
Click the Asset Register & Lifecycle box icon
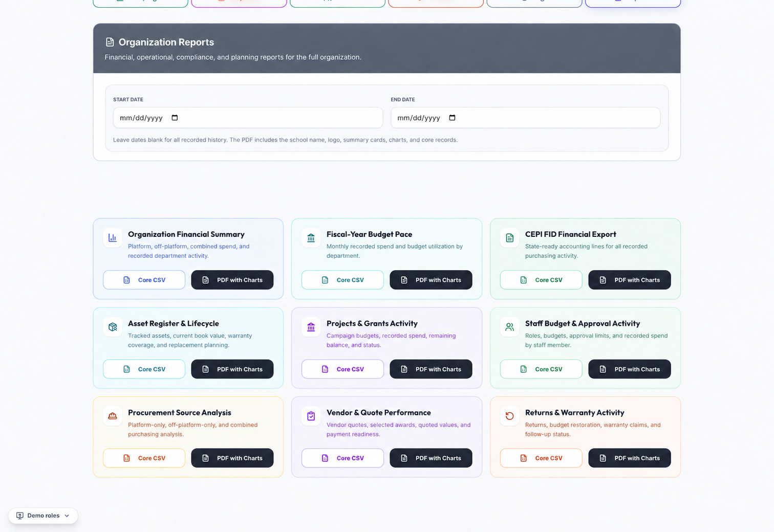[x=113, y=327]
